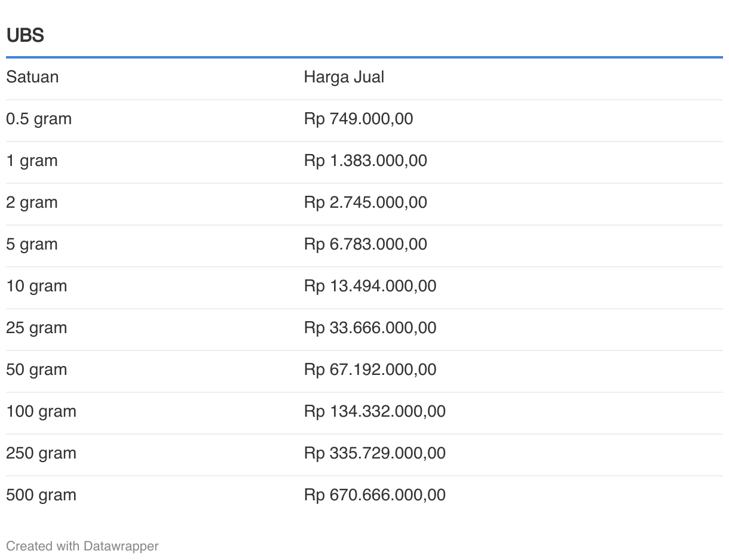729x560 pixels.
Task: Click price Rp 13.494.000,00
Action: tap(370, 286)
